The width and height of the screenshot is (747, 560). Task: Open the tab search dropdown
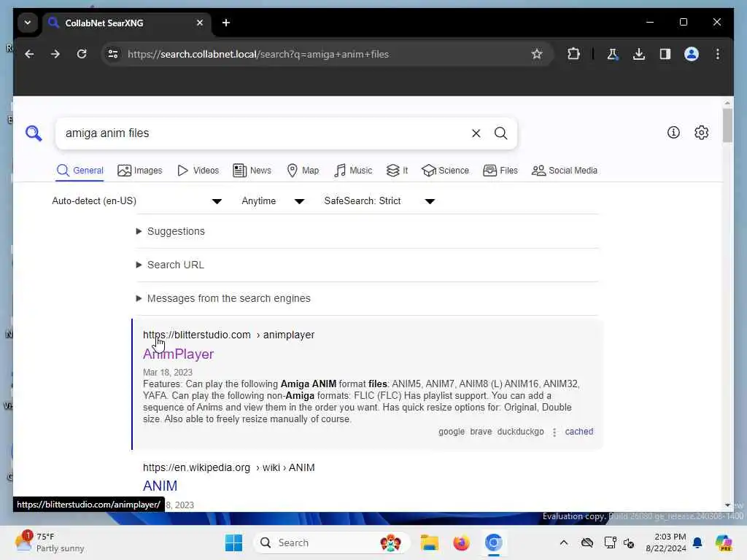pos(28,23)
